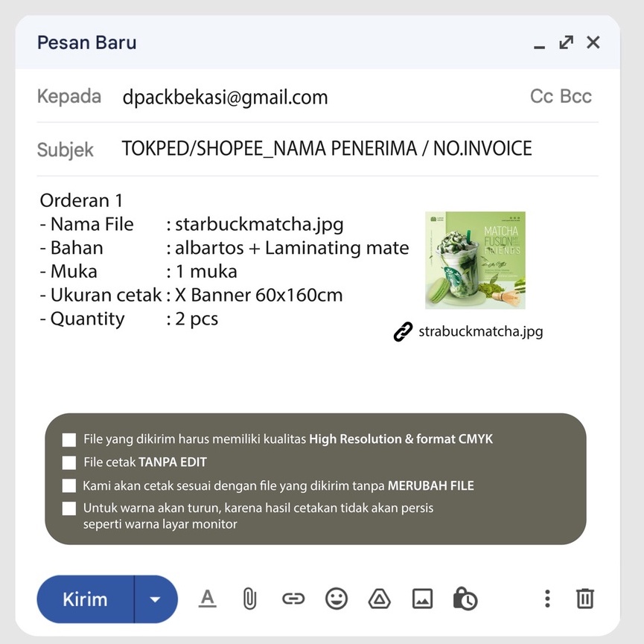This screenshot has height=644, width=644.
Task: Open emoji picker smiley icon
Action: point(337,599)
